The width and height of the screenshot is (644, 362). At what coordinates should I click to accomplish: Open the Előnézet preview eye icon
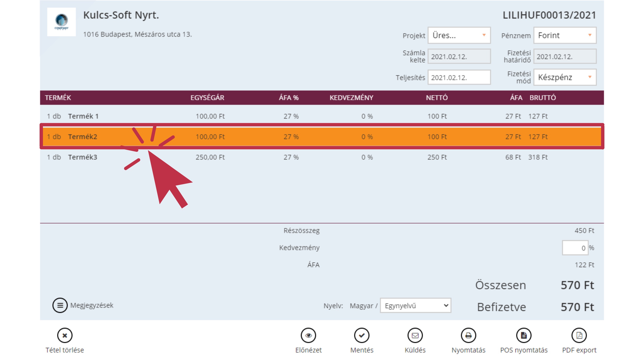pyautogui.click(x=308, y=335)
